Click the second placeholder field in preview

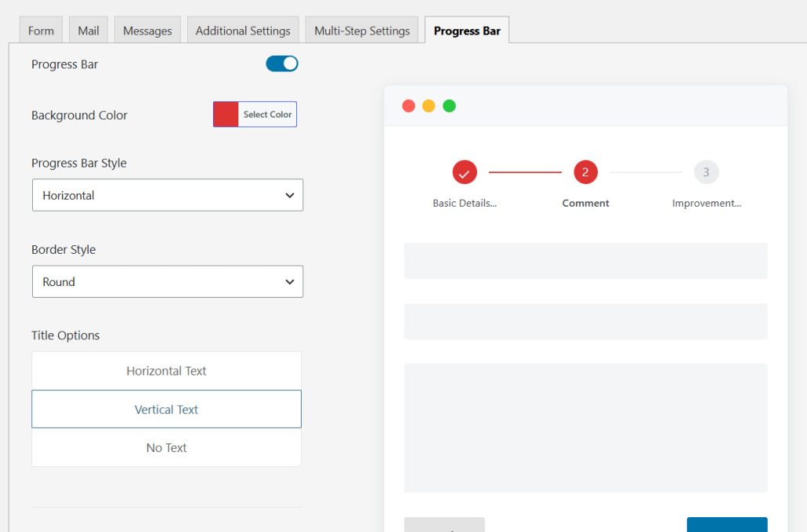[586, 321]
